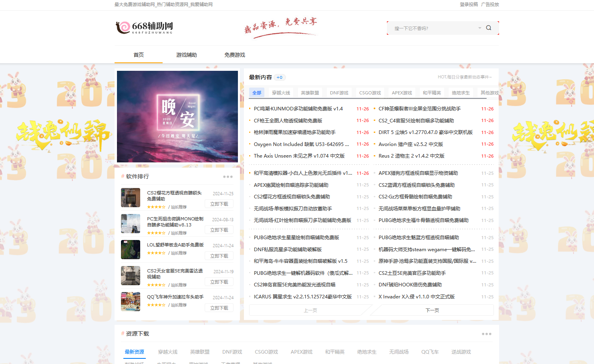Click thumbnail of CS2天女官服5E完美雷达
This screenshot has width=594, height=364.
pos(131,276)
